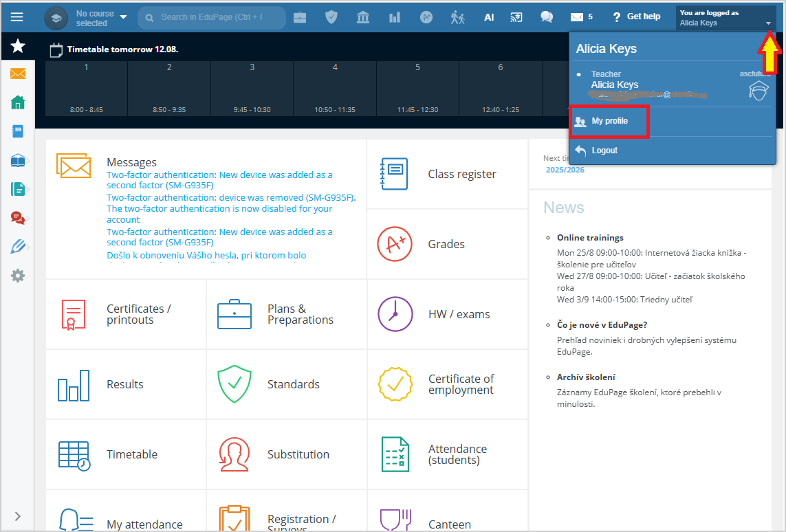Open the settings gear in sidebar
Image resolution: width=786 pixels, height=532 pixels.
[18, 276]
